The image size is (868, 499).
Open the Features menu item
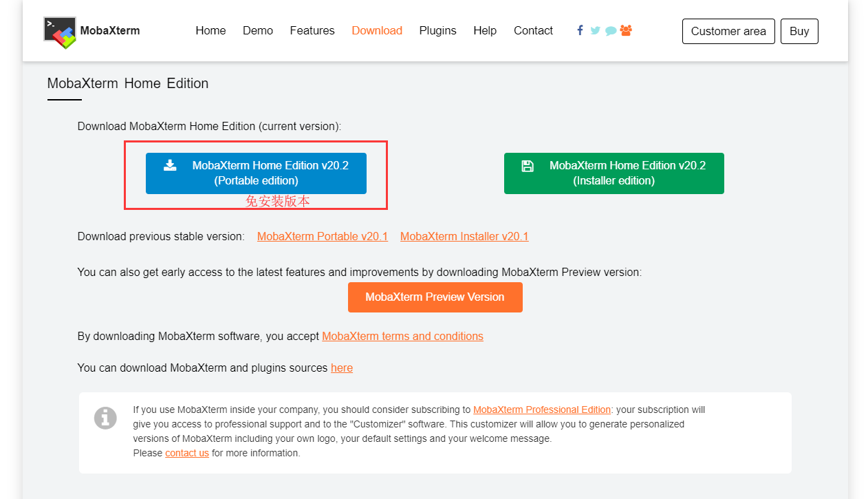[312, 30]
